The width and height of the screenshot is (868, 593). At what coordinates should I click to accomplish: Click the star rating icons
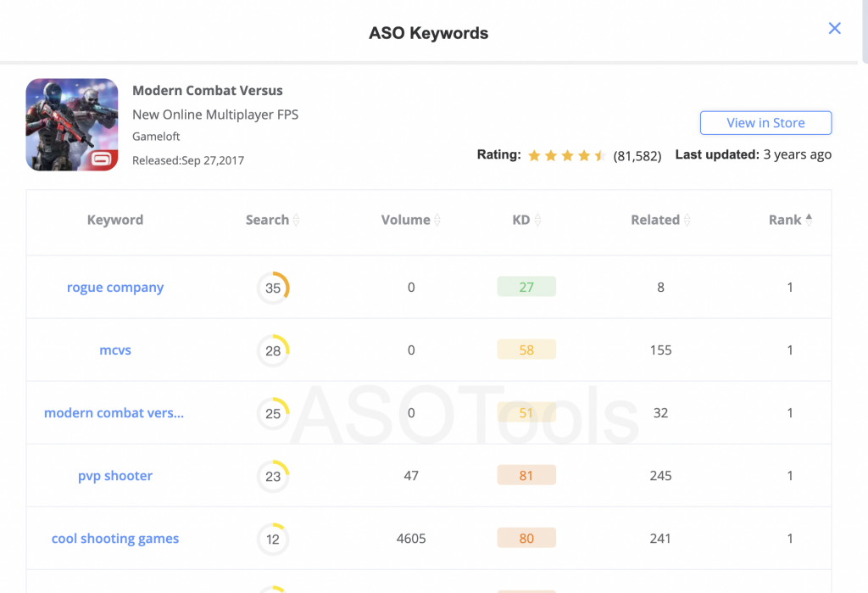566,155
